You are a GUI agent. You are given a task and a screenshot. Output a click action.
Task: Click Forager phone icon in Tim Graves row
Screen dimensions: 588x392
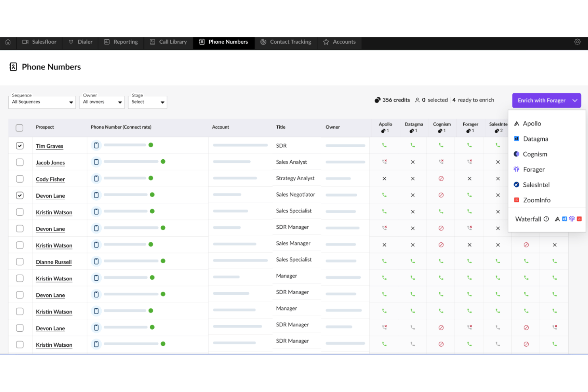point(470,145)
